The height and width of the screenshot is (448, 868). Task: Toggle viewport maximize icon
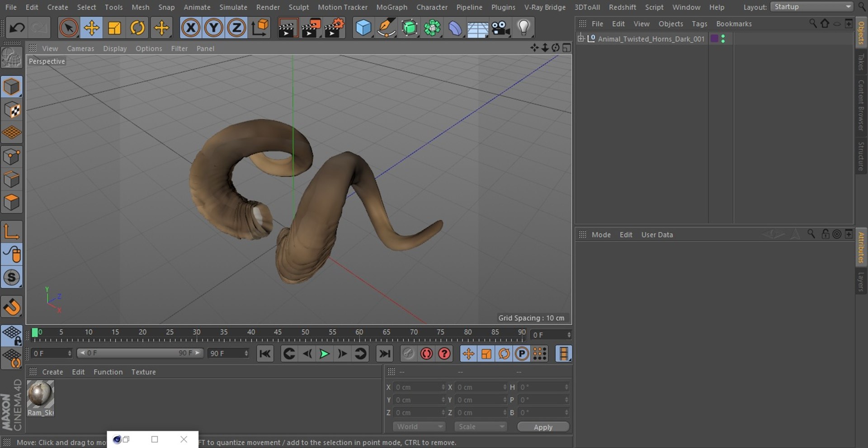coord(566,47)
